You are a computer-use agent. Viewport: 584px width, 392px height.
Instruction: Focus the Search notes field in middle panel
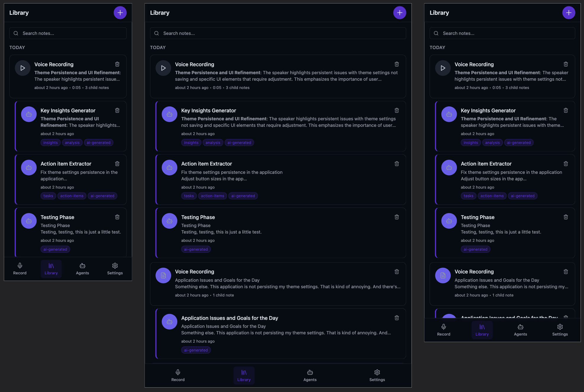click(x=278, y=33)
